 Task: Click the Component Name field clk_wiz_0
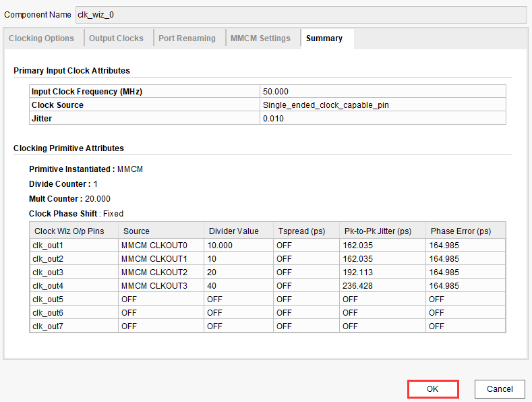click(301, 15)
